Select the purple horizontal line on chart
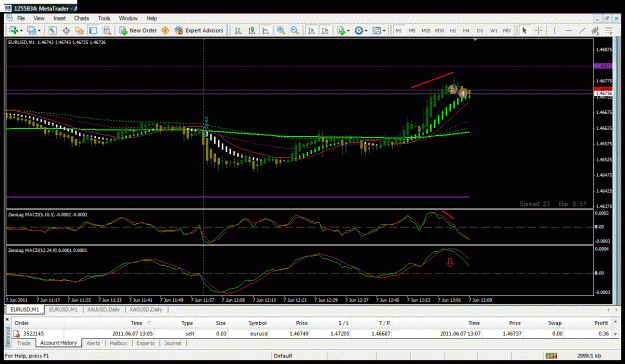The width and height of the screenshot is (625, 364). tap(238, 197)
